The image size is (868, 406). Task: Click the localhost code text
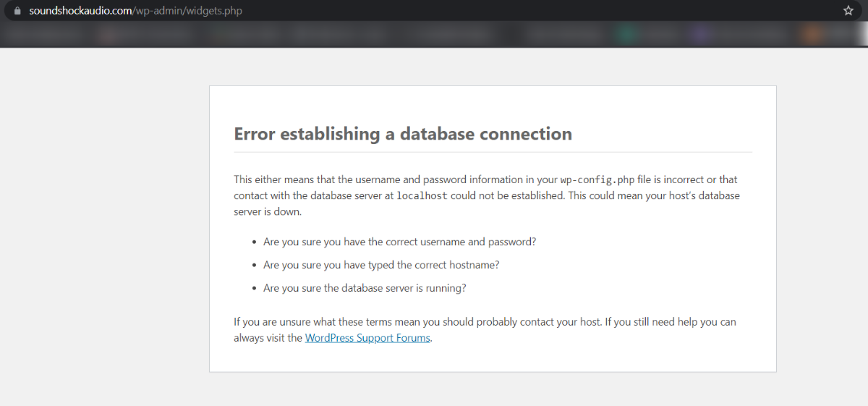tap(422, 196)
